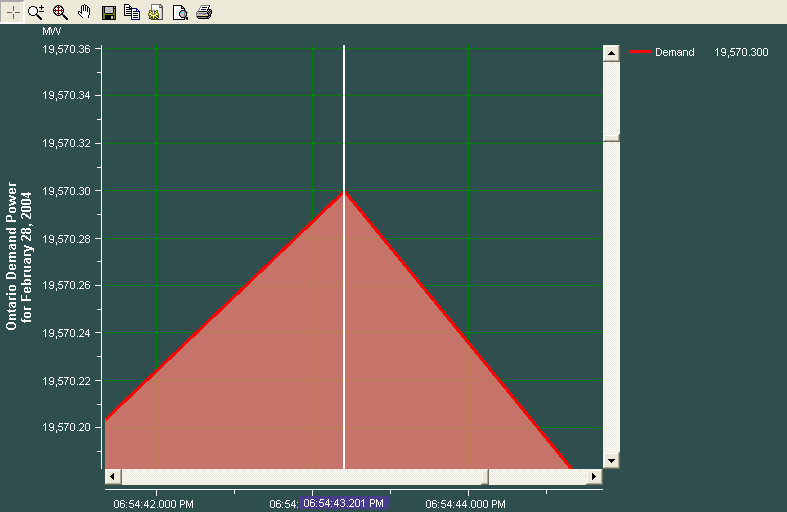Open print preview

click(x=180, y=12)
